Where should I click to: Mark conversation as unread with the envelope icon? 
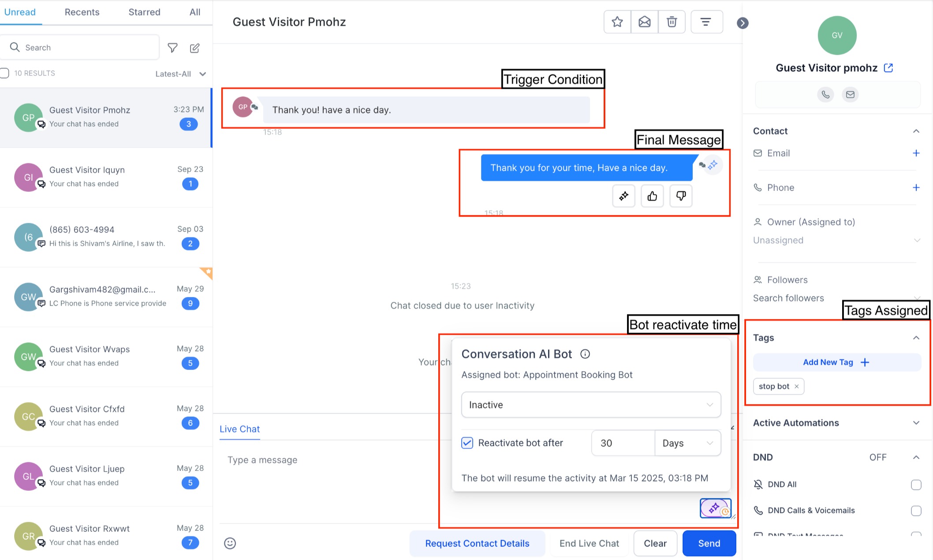[x=644, y=22]
